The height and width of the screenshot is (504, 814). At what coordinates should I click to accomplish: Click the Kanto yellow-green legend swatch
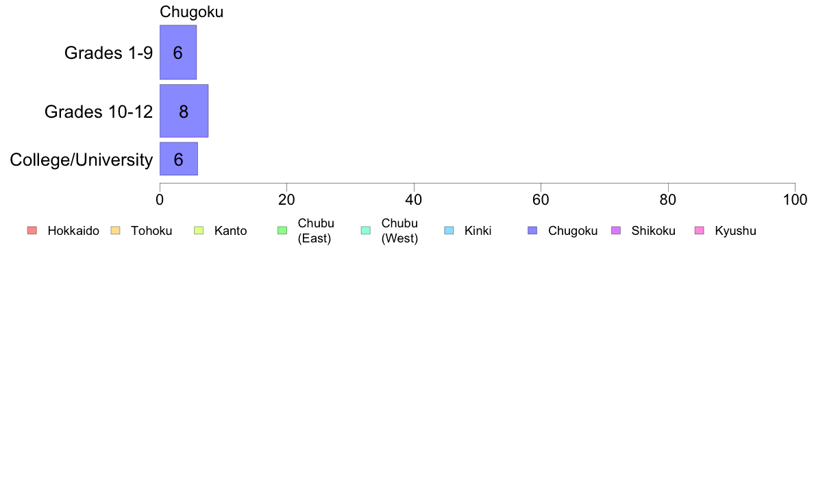[x=199, y=231]
